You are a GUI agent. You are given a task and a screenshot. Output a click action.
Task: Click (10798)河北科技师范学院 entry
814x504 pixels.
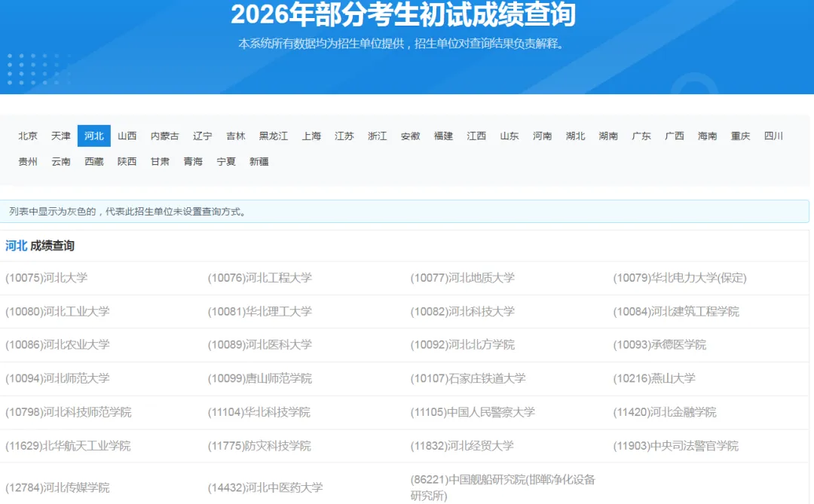coord(69,412)
